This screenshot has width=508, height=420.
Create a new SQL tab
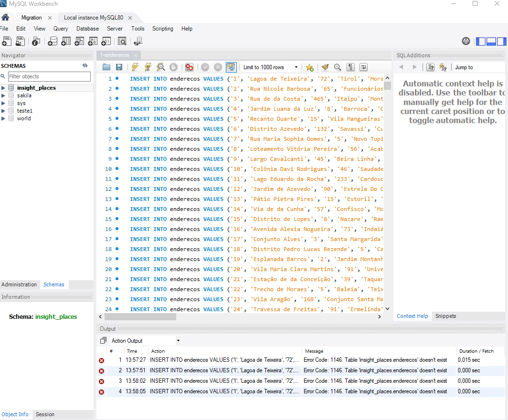(x=7, y=41)
